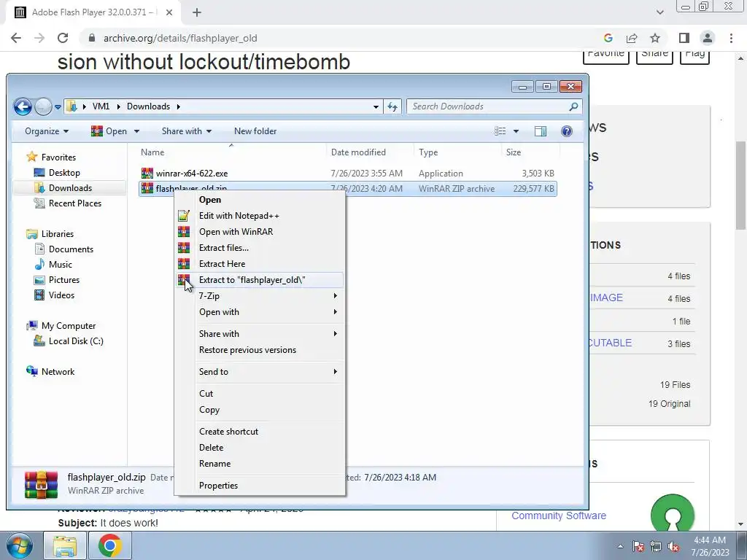
Task: Open the Share with toolbar dropdown
Action: (186, 131)
